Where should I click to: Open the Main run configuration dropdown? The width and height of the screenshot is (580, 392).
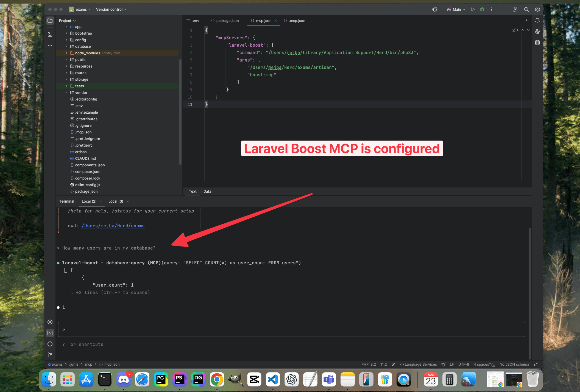(456, 9)
